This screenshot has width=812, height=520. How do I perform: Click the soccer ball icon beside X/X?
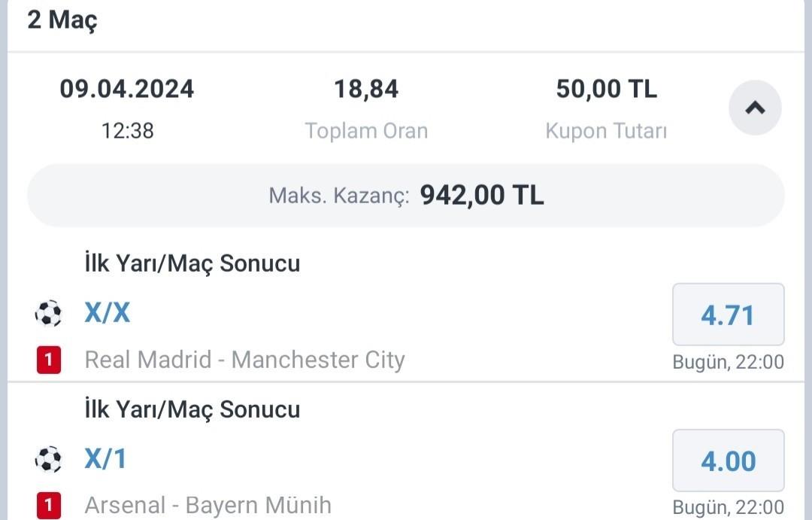48,313
